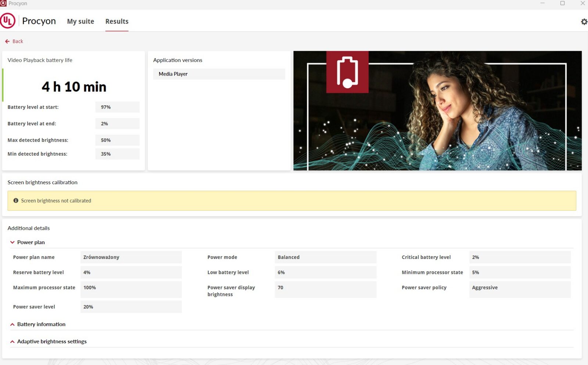Click the Screen brightness not calibrated notice

(x=56, y=201)
